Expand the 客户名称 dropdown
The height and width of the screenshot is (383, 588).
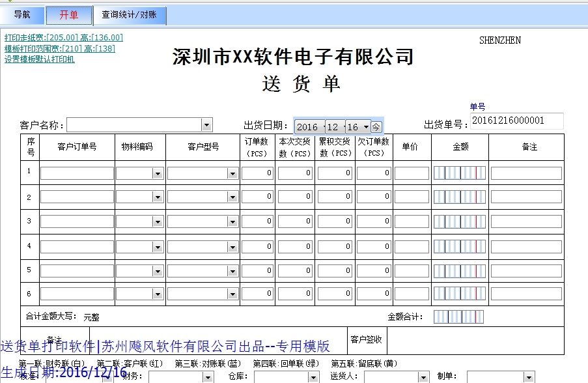point(206,125)
